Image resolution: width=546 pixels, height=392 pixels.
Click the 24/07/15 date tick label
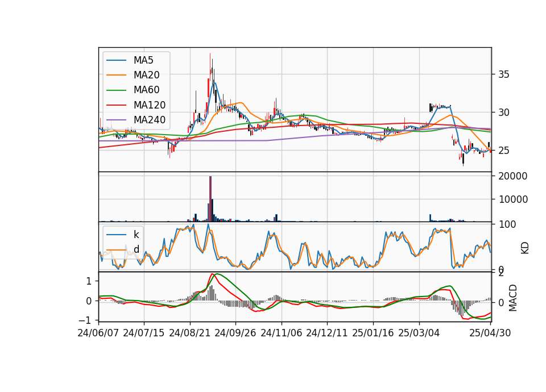coord(144,333)
